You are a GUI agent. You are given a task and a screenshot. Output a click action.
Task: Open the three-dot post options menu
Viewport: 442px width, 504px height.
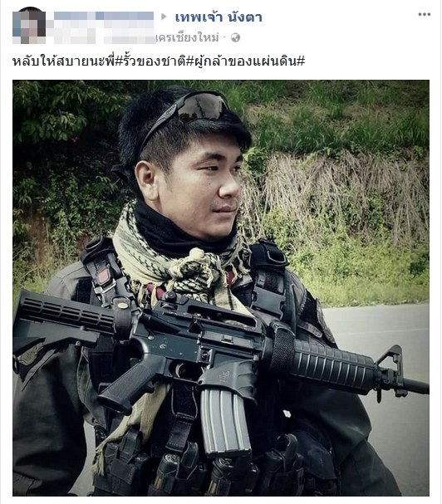[x=424, y=14]
